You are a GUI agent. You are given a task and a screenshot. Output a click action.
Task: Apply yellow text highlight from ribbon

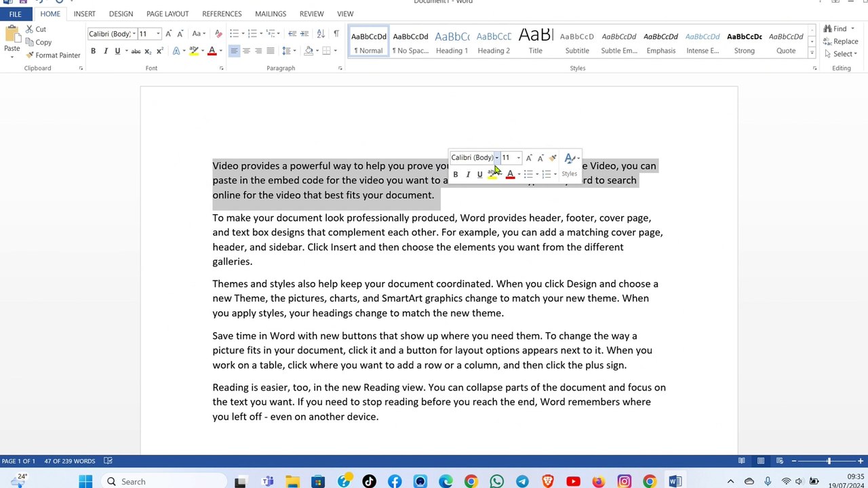[194, 51]
